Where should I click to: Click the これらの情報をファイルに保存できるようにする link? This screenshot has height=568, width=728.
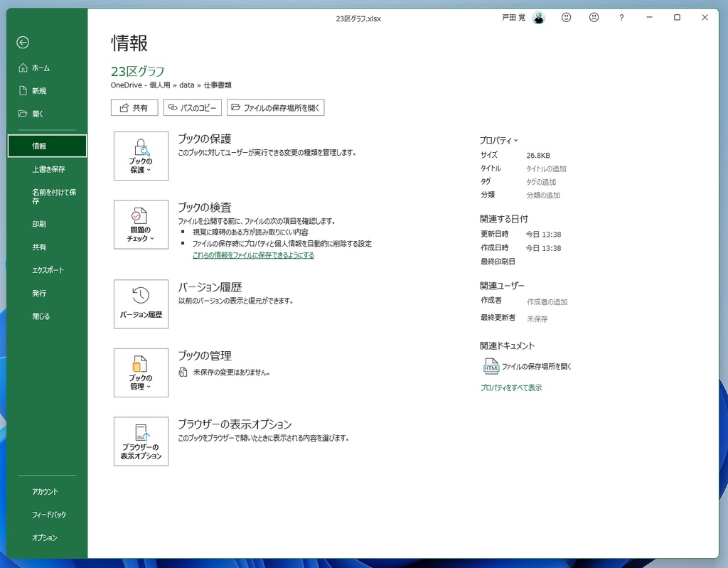pos(253,255)
